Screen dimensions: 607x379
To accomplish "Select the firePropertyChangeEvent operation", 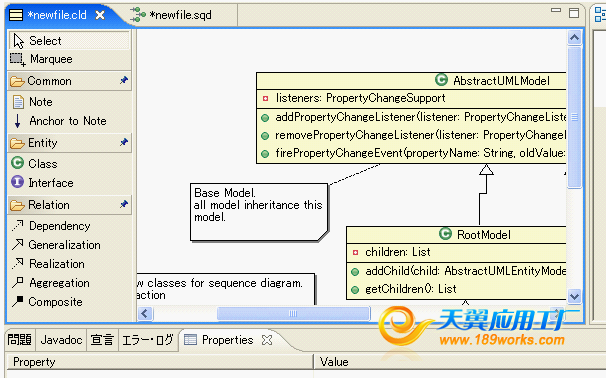I will (x=412, y=153).
